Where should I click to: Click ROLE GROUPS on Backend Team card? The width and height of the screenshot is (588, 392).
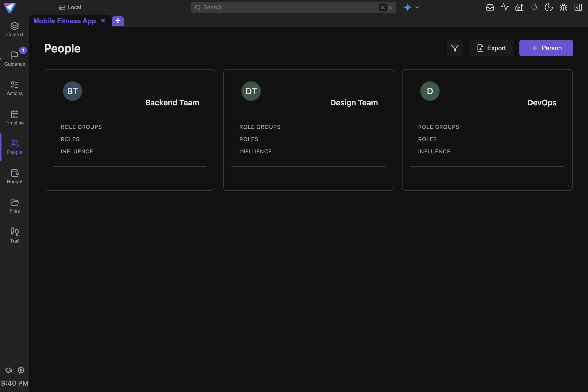click(81, 127)
